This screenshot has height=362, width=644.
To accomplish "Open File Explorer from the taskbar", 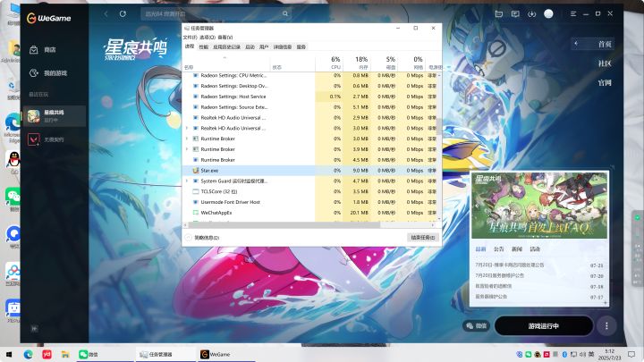I will click(65, 354).
